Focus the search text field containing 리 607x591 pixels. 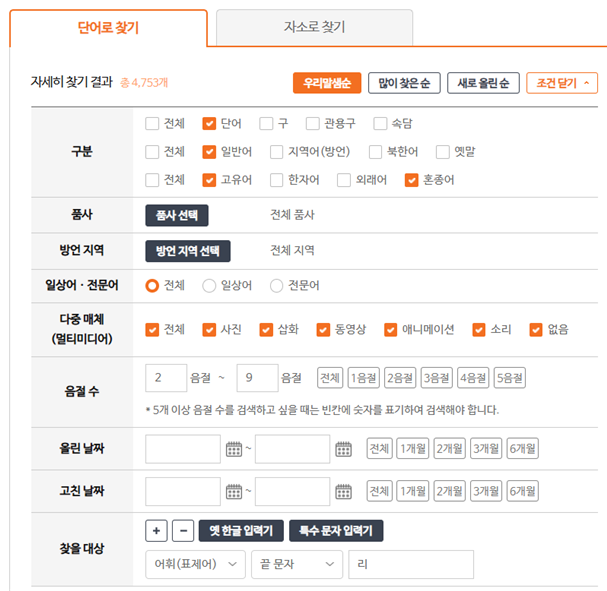click(411, 565)
